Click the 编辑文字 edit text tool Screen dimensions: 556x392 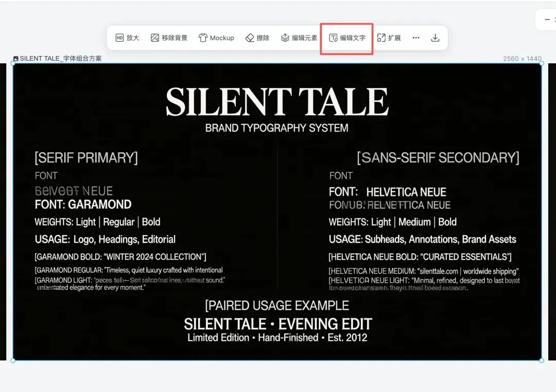[x=347, y=38]
